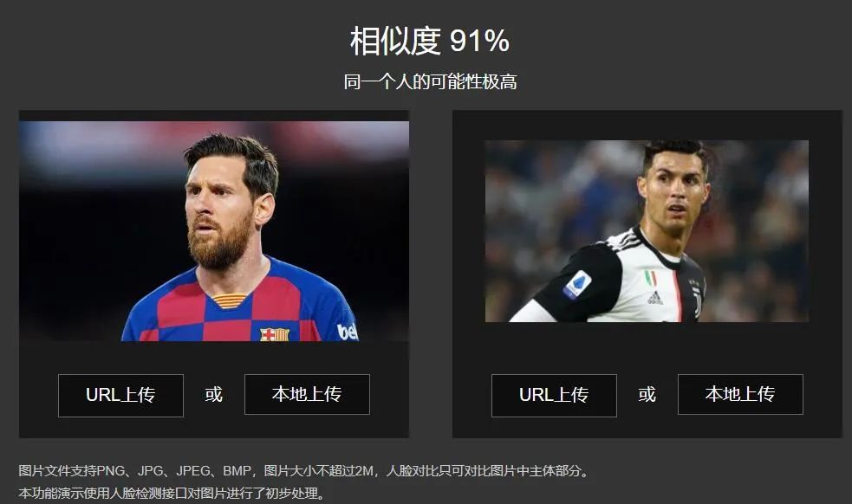Image resolution: width=852 pixels, height=504 pixels.
Task: Click the 91% similarity value
Action: [480, 41]
